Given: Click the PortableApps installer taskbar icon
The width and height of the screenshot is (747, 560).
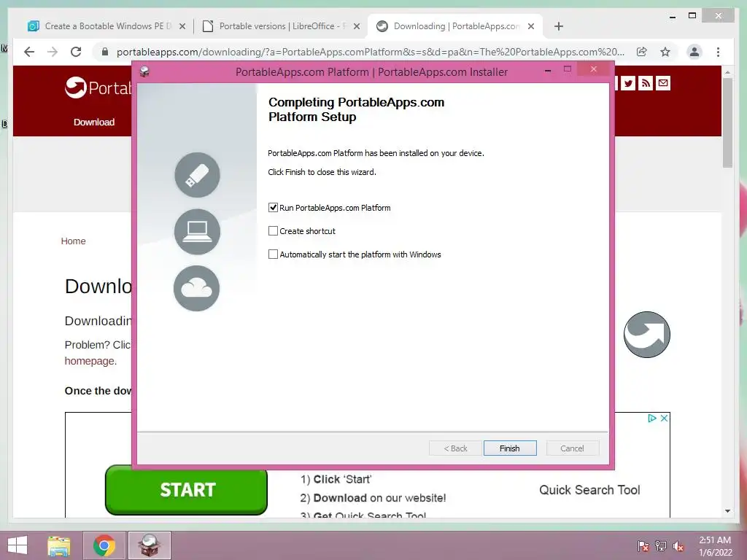Looking at the screenshot, I should tap(149, 545).
